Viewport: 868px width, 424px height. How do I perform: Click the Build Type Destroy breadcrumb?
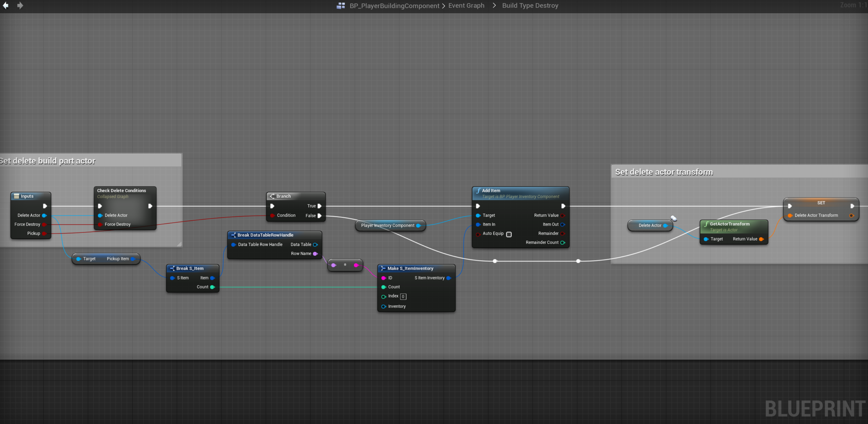point(530,5)
